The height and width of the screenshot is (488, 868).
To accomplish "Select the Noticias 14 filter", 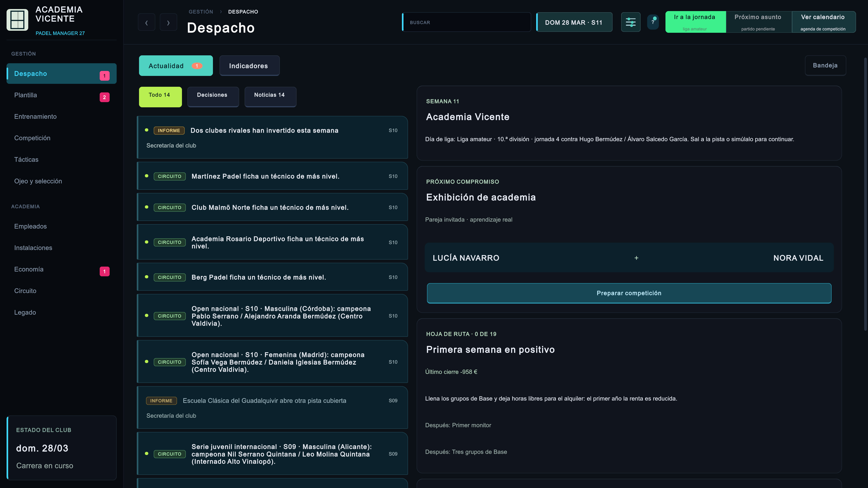I will tap(270, 97).
